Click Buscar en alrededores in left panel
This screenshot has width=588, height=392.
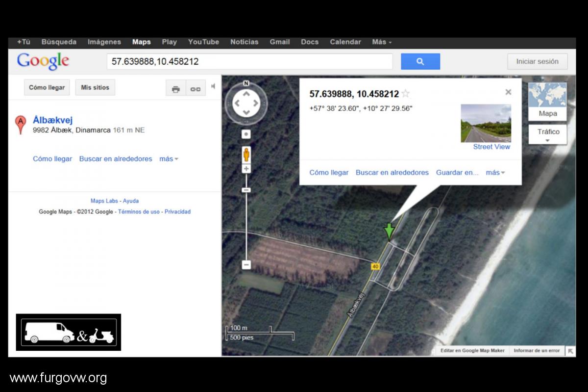point(116,159)
